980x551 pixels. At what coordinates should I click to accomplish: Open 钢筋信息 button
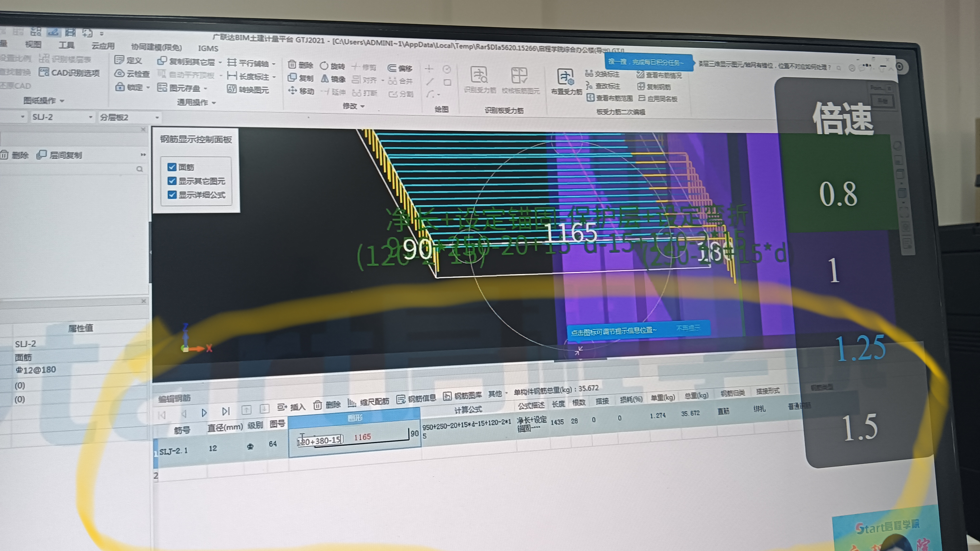[x=416, y=399]
